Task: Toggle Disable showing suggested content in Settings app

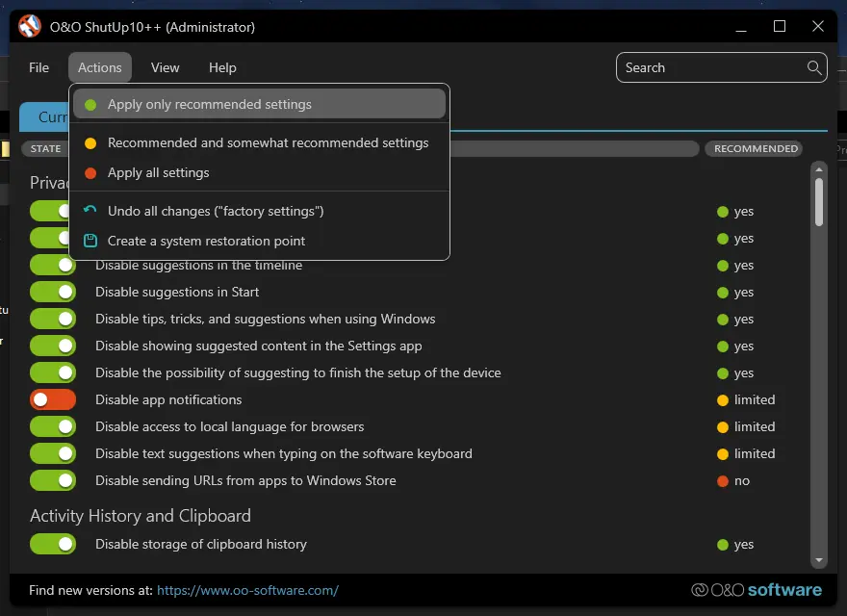Action: (x=53, y=346)
